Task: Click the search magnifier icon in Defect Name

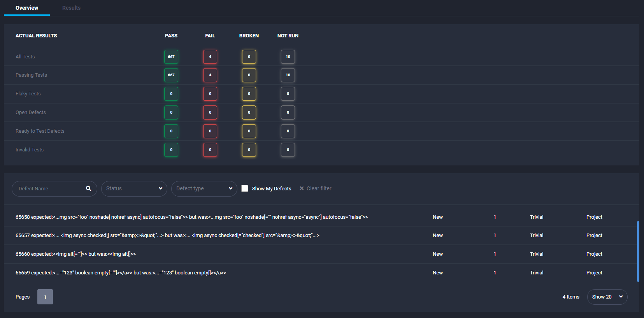Action: coord(89,188)
